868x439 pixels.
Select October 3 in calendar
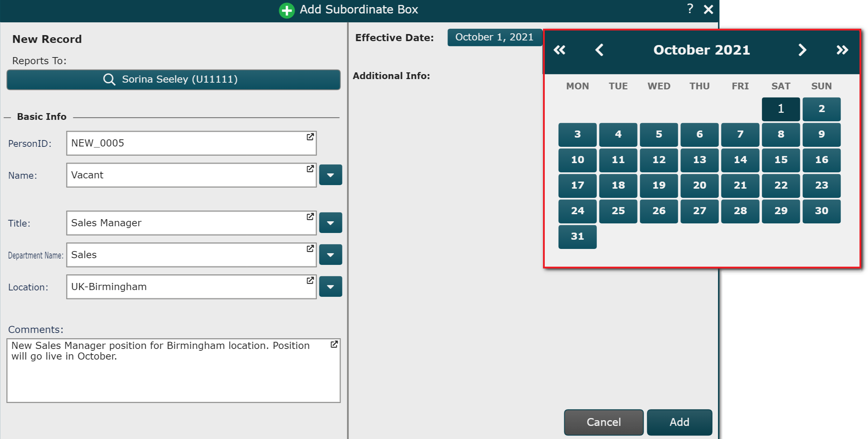click(577, 134)
